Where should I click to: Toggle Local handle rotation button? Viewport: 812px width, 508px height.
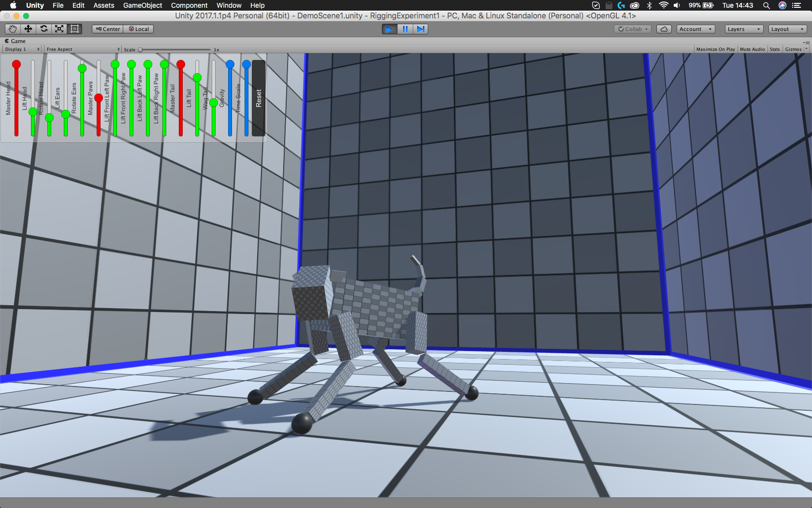pos(139,29)
